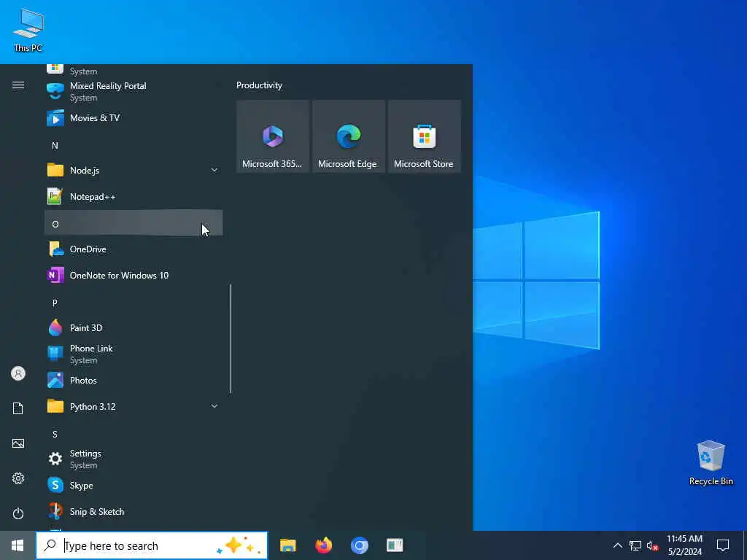Open OneDrive in the app list
This screenshot has width=747, height=560.
pos(133,249)
